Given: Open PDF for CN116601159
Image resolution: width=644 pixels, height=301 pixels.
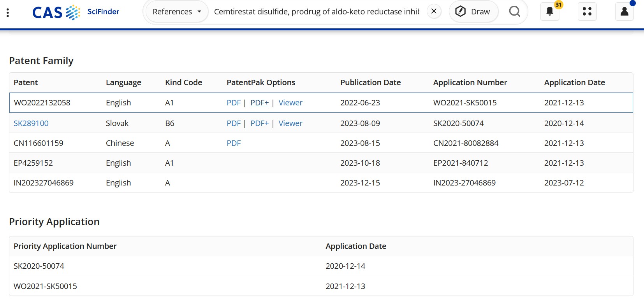Looking at the screenshot, I should [x=234, y=143].
